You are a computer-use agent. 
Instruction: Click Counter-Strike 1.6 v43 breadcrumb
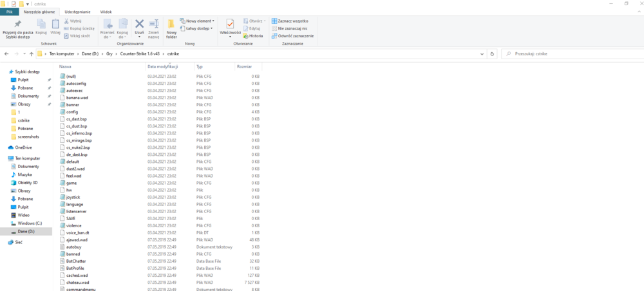pyautogui.click(x=140, y=54)
